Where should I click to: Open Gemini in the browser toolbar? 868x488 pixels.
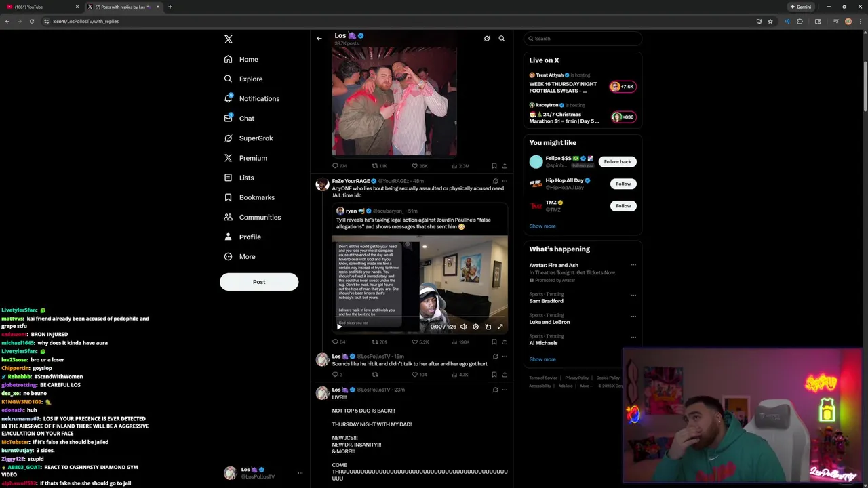click(800, 7)
